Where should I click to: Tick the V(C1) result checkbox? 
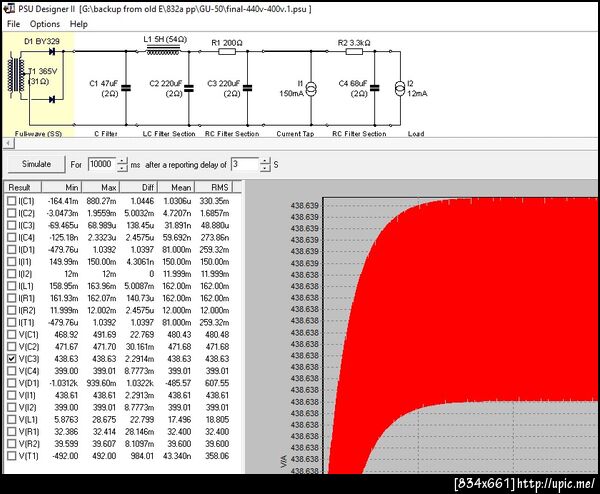pyautogui.click(x=12, y=334)
